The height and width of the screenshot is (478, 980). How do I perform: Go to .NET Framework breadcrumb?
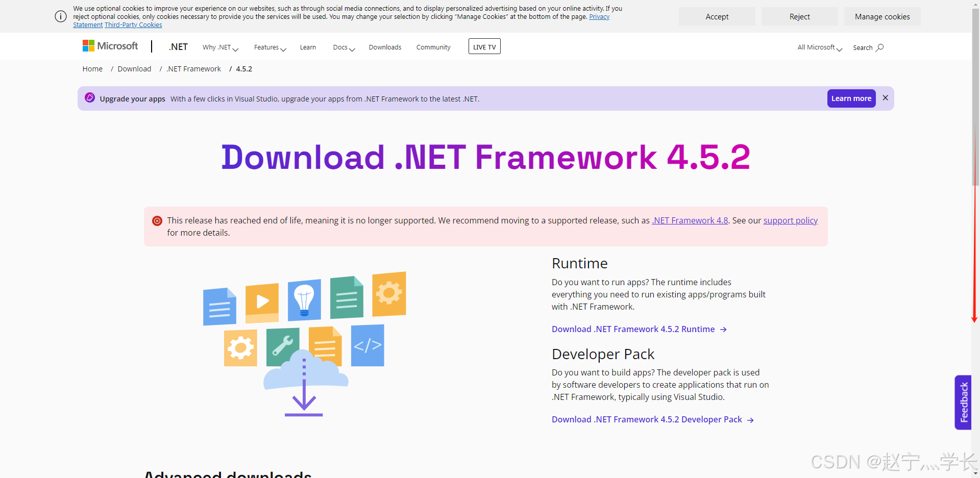point(194,69)
